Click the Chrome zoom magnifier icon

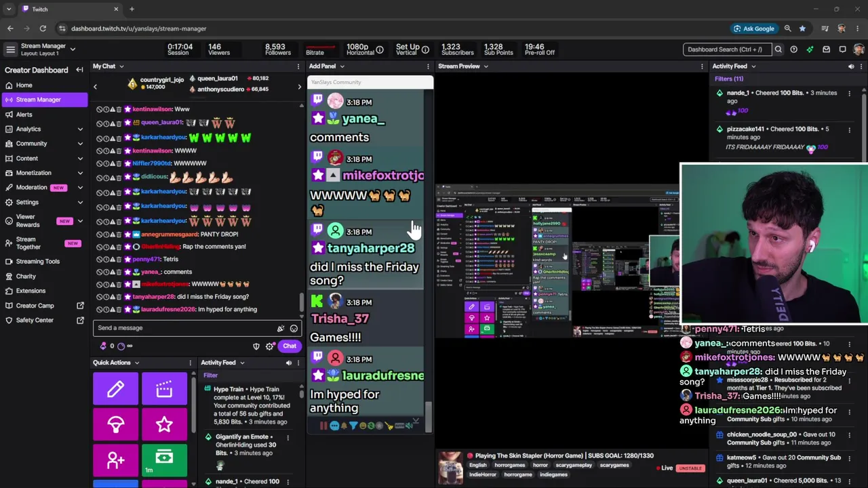[x=787, y=28]
